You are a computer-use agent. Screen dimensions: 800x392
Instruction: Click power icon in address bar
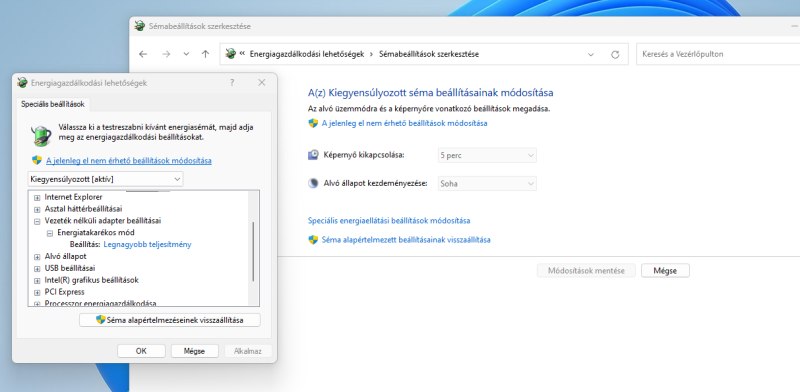click(x=231, y=54)
